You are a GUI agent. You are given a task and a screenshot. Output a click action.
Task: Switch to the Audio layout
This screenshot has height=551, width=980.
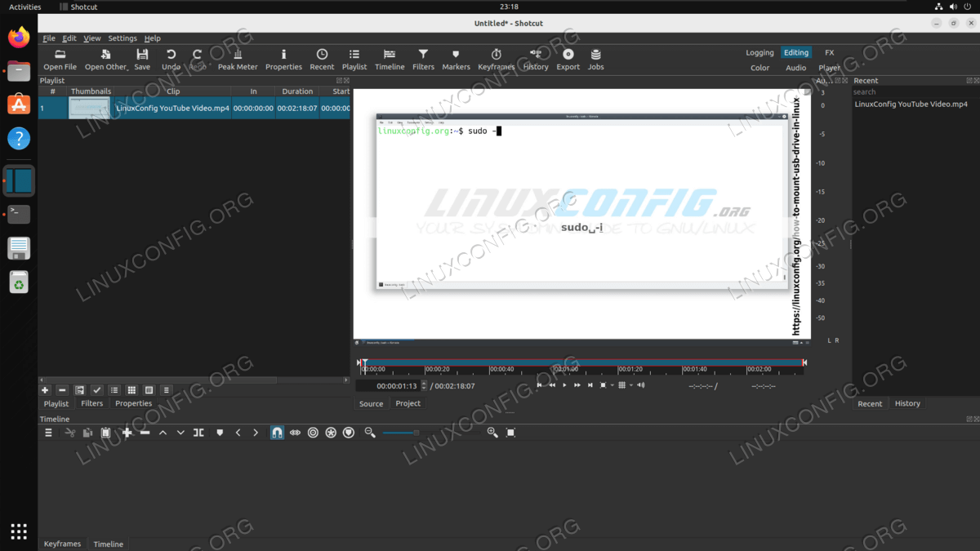(795, 68)
